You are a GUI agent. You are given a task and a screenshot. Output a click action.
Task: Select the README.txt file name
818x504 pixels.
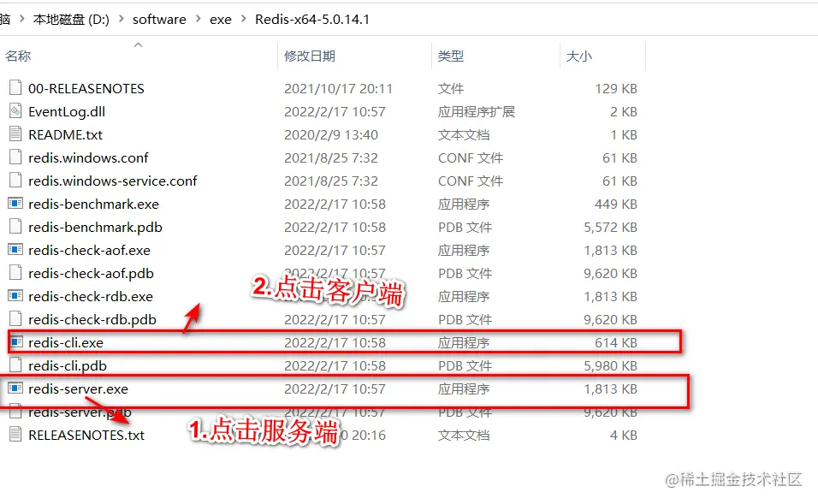click(65, 134)
